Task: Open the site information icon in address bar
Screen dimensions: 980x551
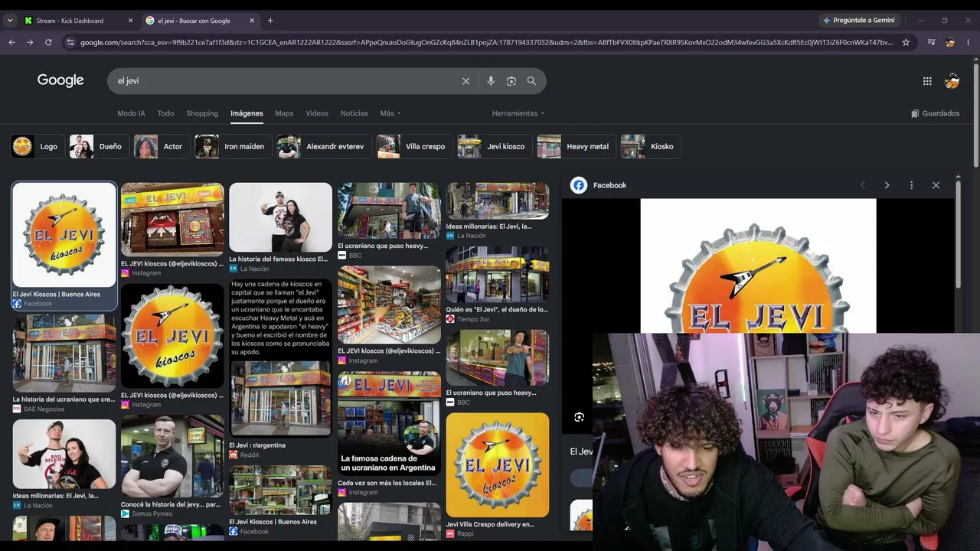Action: point(70,42)
